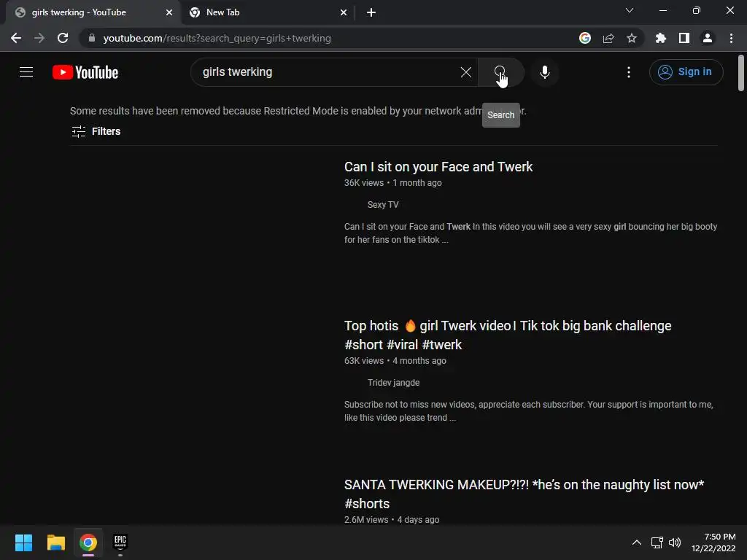This screenshot has width=747, height=560.
Task: Click the '63K views' text
Action: click(x=364, y=361)
